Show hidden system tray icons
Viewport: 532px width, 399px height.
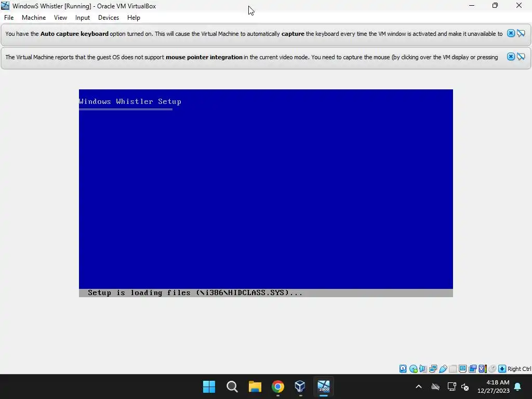419,387
